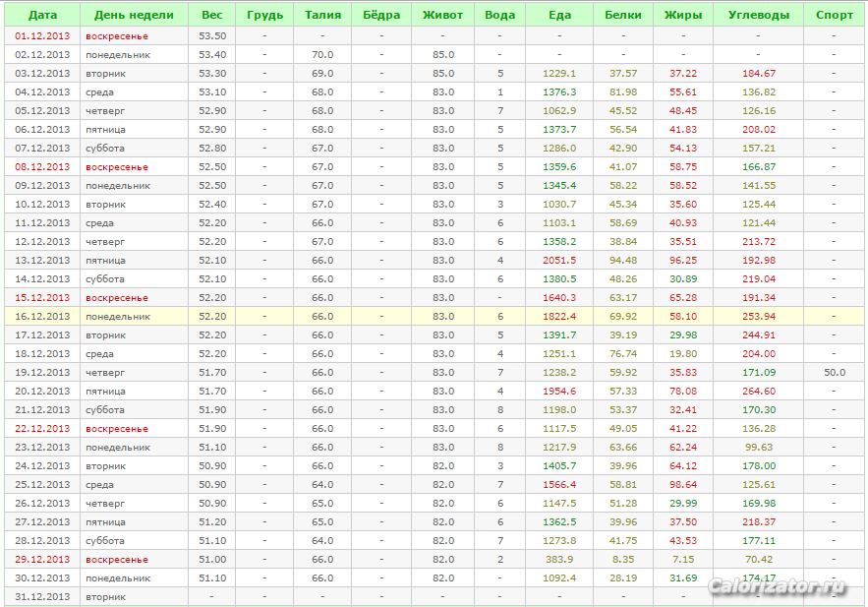Screen dimensions: 868x607
Task: Click the Талия column header
Action: pos(322,15)
